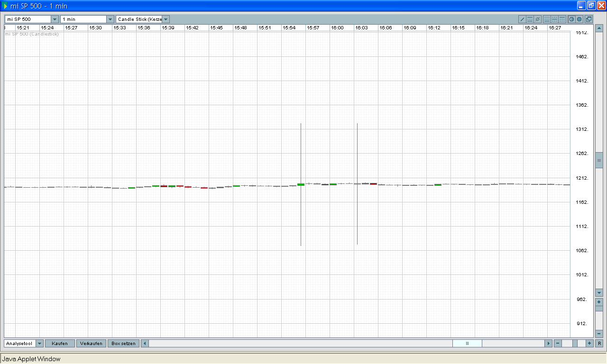Viewport: 607px width, 364px height.
Task: Click the half-shaded octagon display icon
Action: [572, 19]
